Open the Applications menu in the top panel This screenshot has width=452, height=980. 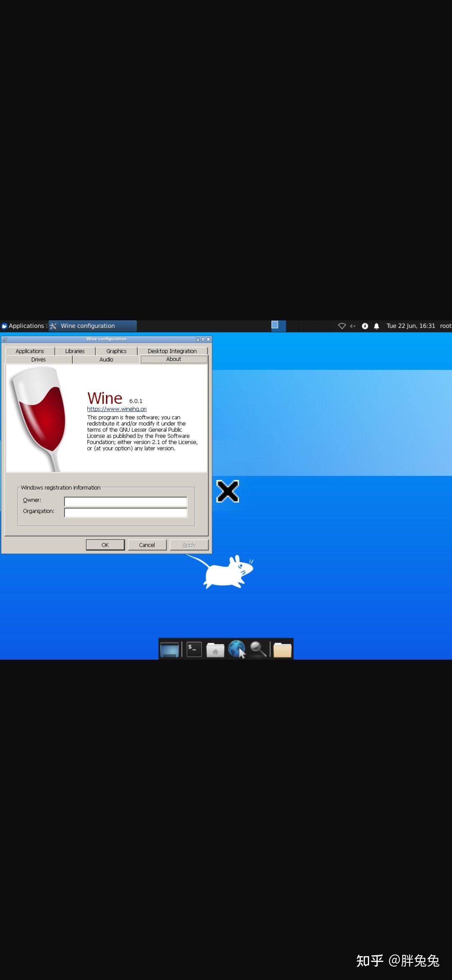pyautogui.click(x=23, y=326)
